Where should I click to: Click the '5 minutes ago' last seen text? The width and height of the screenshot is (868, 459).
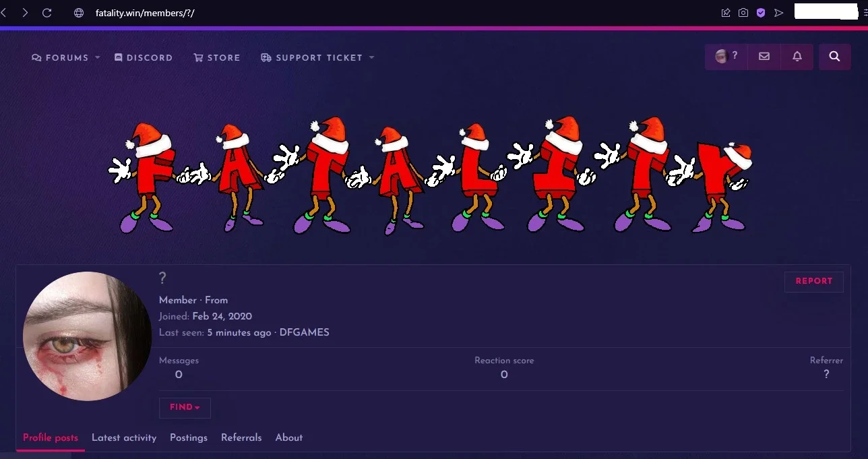coord(239,332)
